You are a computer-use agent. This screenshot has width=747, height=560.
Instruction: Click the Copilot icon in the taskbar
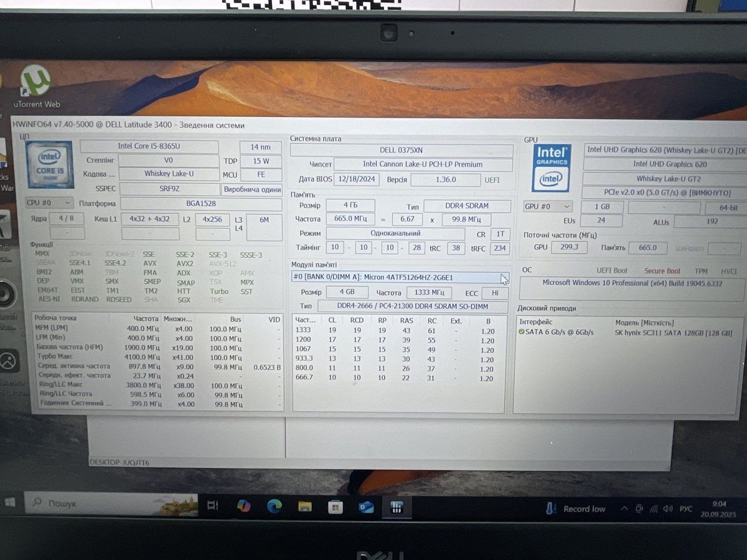244,506
